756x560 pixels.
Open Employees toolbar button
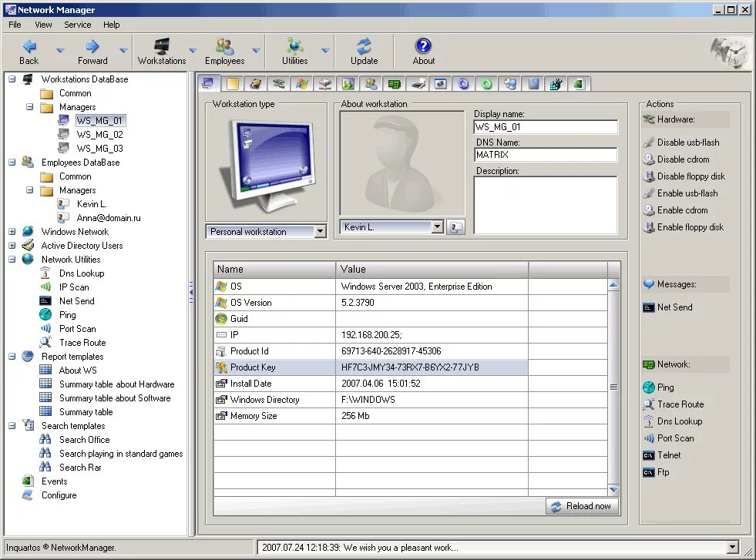click(224, 52)
